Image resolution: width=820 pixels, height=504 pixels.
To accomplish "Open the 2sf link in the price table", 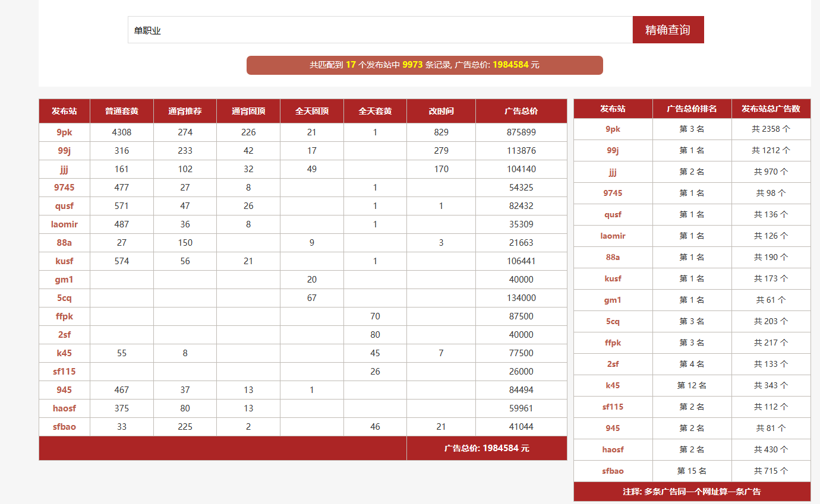I will 64,335.
